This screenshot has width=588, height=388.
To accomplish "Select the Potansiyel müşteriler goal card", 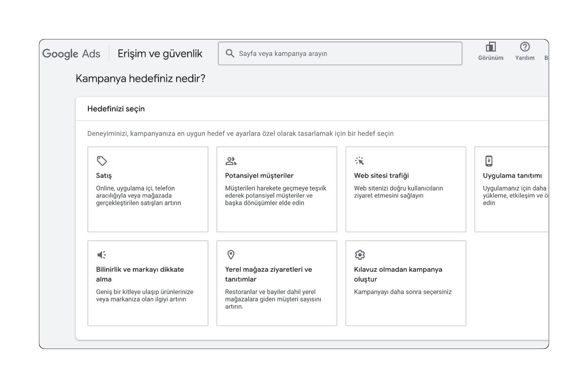I will (276, 189).
